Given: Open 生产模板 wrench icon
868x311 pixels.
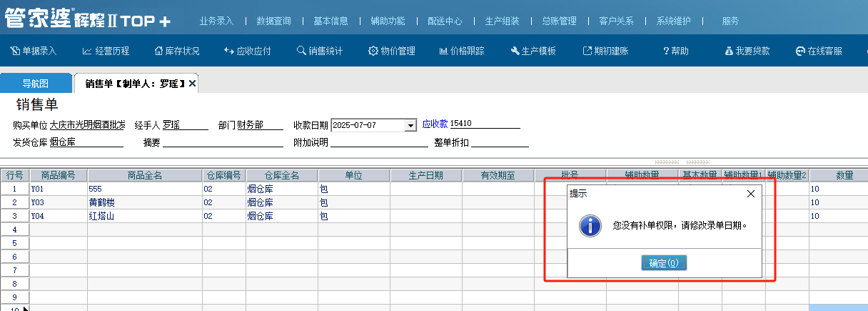Looking at the screenshot, I should pyautogui.click(x=515, y=51).
